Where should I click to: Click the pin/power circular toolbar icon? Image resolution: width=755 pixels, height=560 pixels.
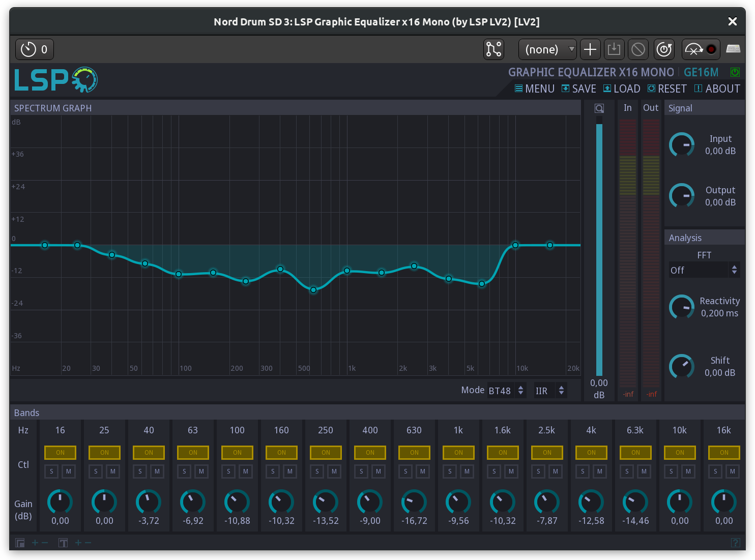(x=664, y=49)
